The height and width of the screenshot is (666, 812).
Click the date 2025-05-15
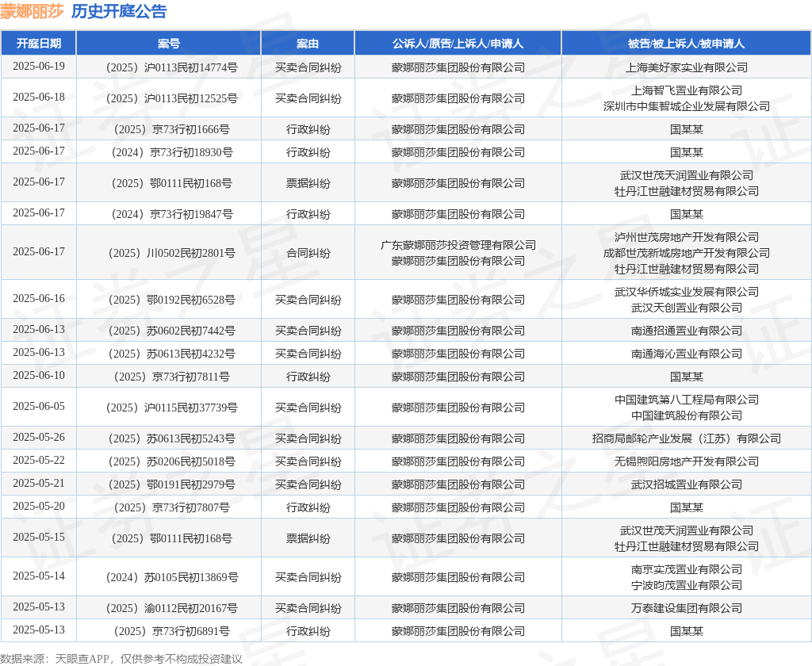(39, 538)
